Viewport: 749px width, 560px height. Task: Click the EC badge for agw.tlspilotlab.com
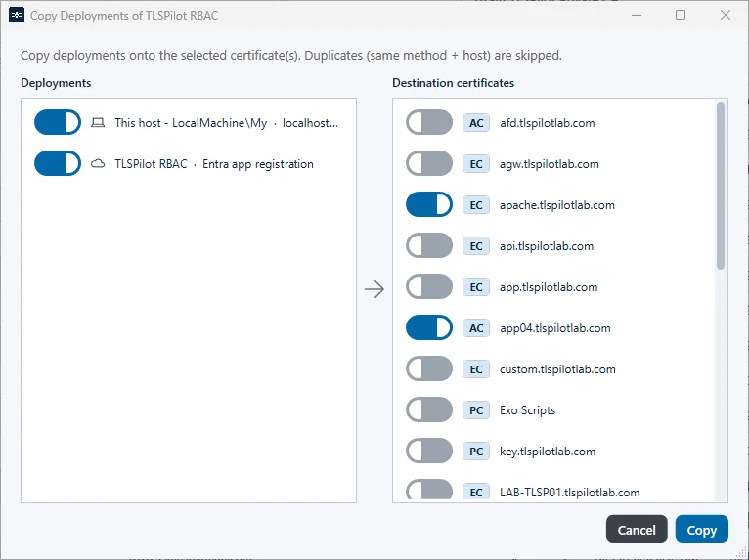[x=476, y=164]
